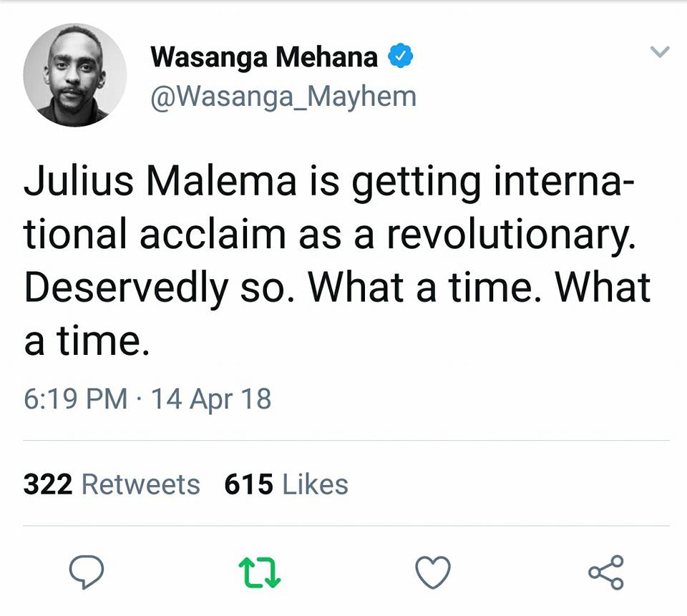
Task: Open share options via the share icon
Action: tap(606, 572)
